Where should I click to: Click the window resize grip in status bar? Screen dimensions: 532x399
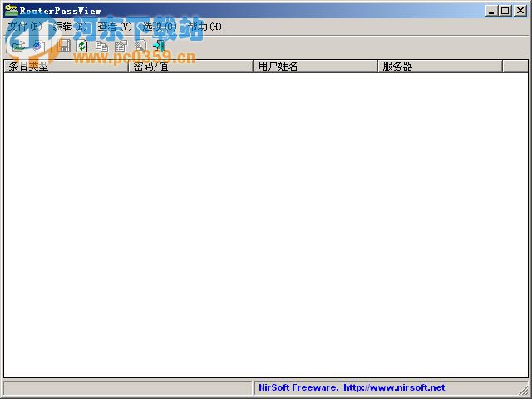point(524,390)
